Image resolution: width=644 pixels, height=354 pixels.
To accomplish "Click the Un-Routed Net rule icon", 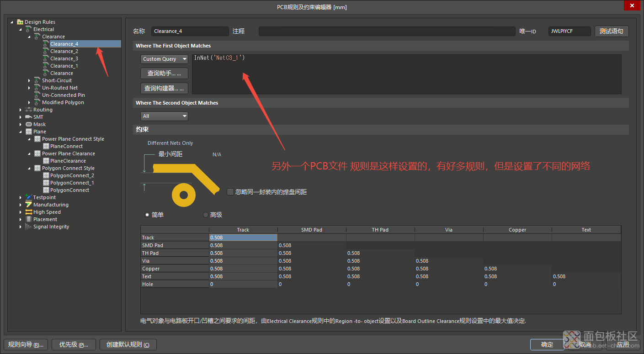I will (37, 88).
